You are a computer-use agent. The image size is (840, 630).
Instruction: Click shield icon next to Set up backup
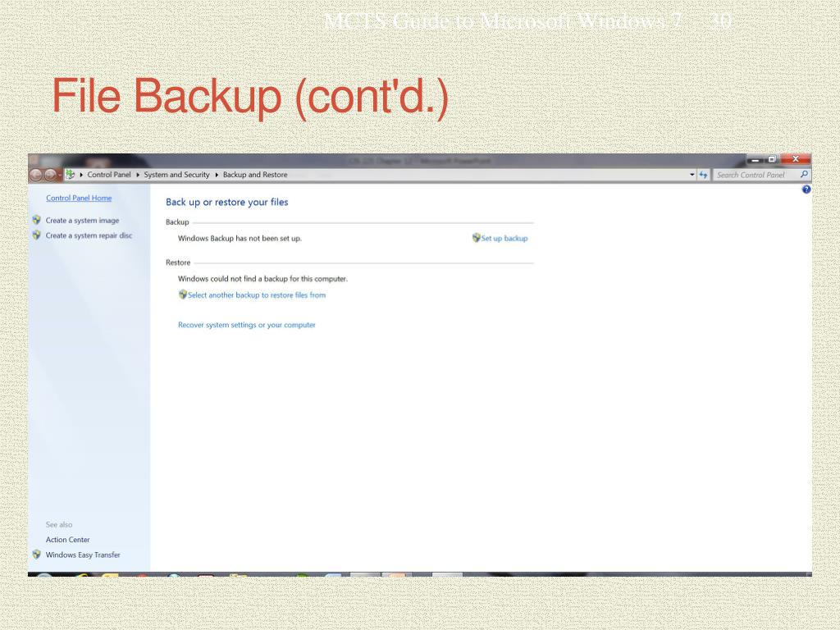(x=477, y=238)
